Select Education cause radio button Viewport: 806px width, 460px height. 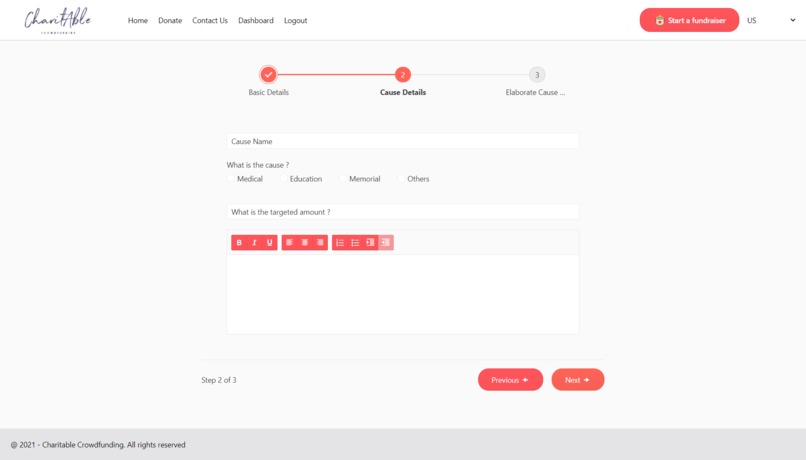pos(284,179)
